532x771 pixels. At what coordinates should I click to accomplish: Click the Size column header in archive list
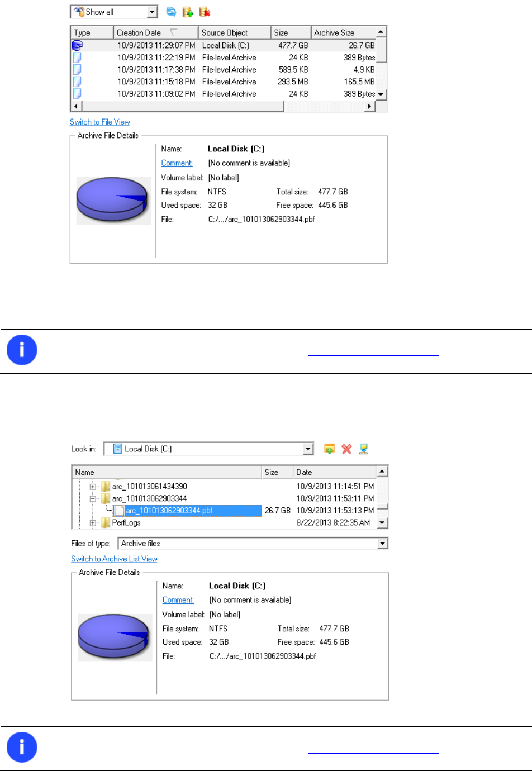(x=291, y=33)
